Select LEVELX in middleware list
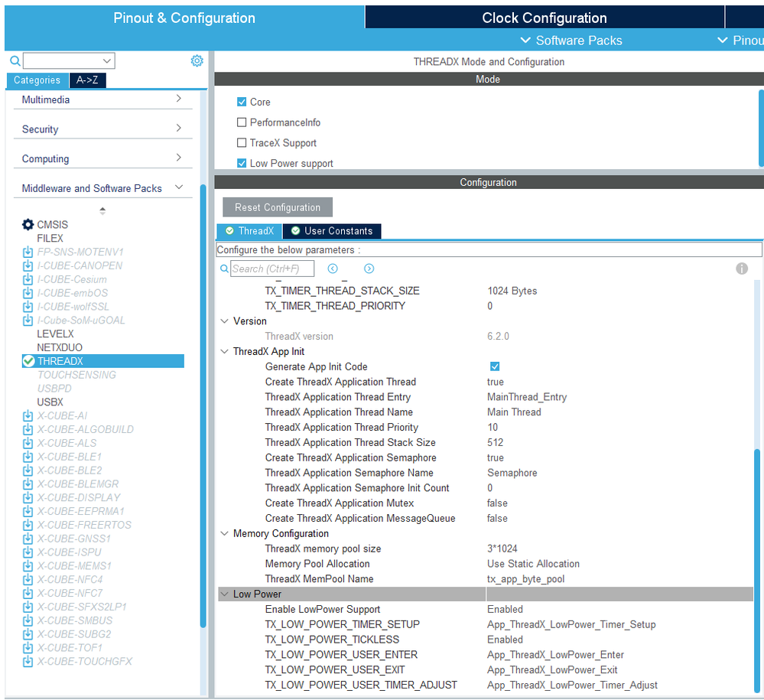Image resolution: width=764 pixels, height=700 pixels. point(56,334)
